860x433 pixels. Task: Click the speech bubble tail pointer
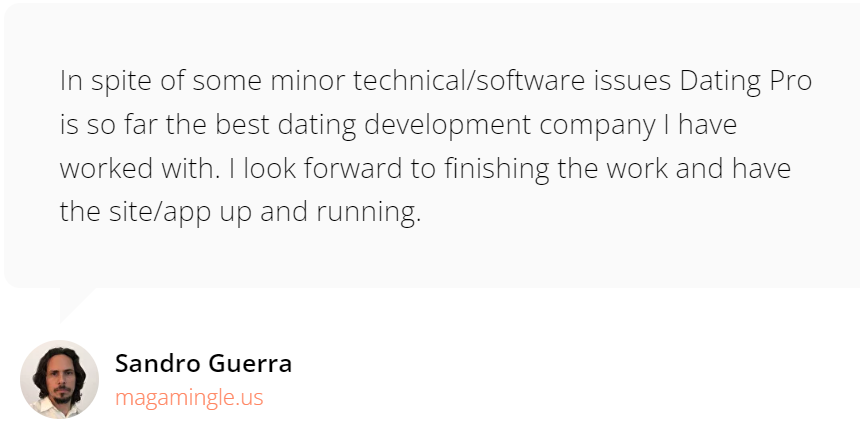[x=73, y=301]
